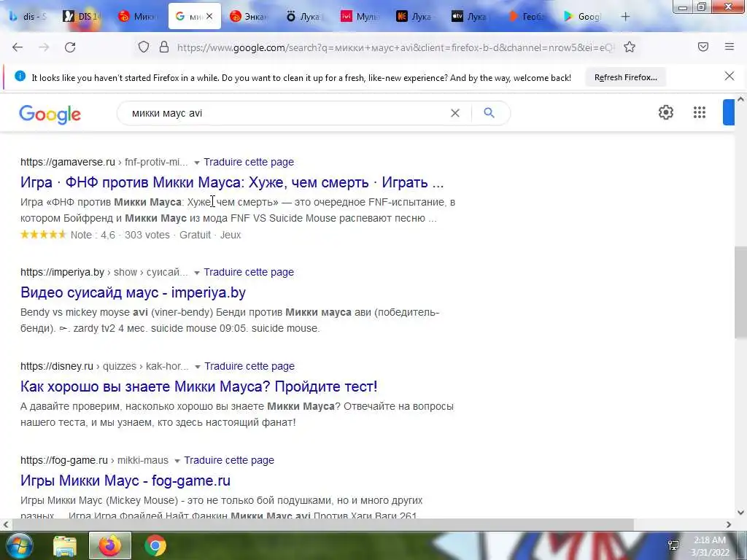The height and width of the screenshot is (560, 747).
Task: Switch to the 'dis' Bing tab
Action: (28, 16)
